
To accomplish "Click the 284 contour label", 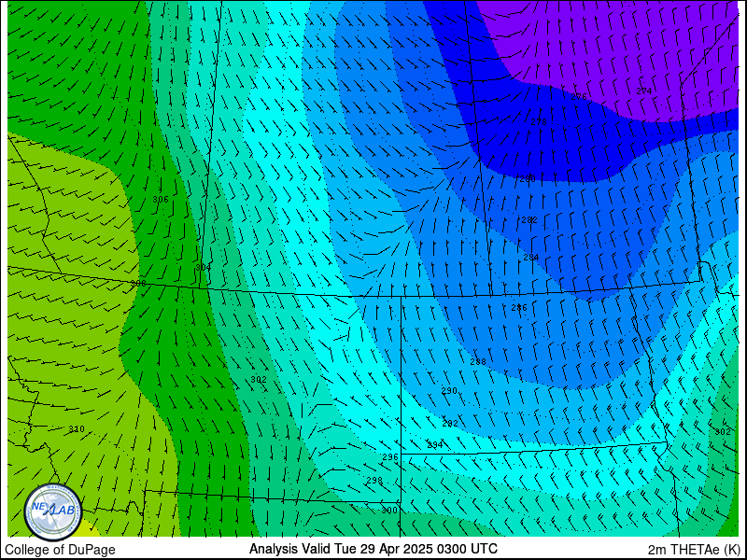I will pos(530,258).
